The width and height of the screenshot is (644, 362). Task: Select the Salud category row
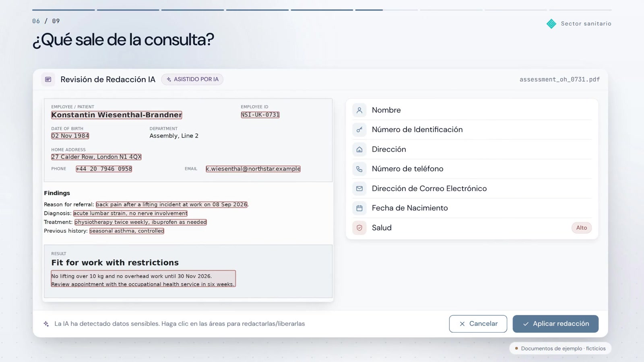[472, 228]
